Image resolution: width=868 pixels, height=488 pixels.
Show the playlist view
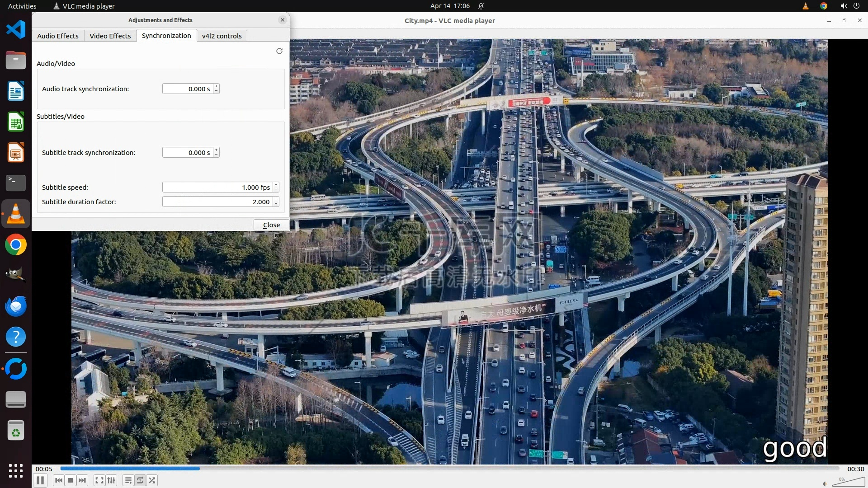click(128, 480)
